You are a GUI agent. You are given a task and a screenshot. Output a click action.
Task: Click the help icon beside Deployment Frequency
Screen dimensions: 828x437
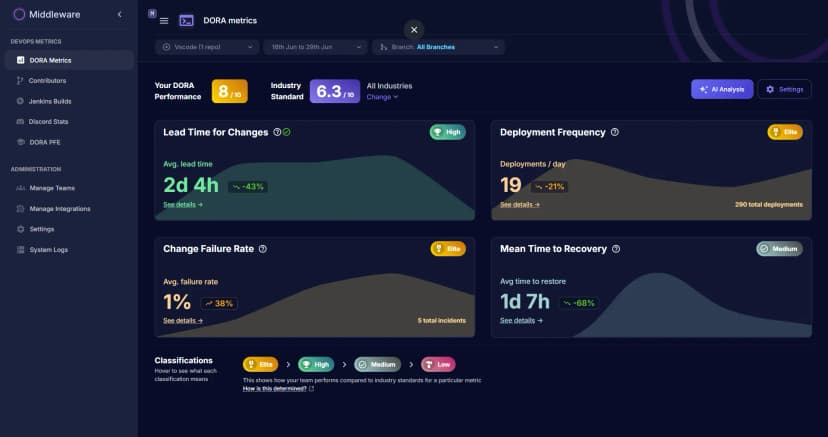pyautogui.click(x=615, y=132)
